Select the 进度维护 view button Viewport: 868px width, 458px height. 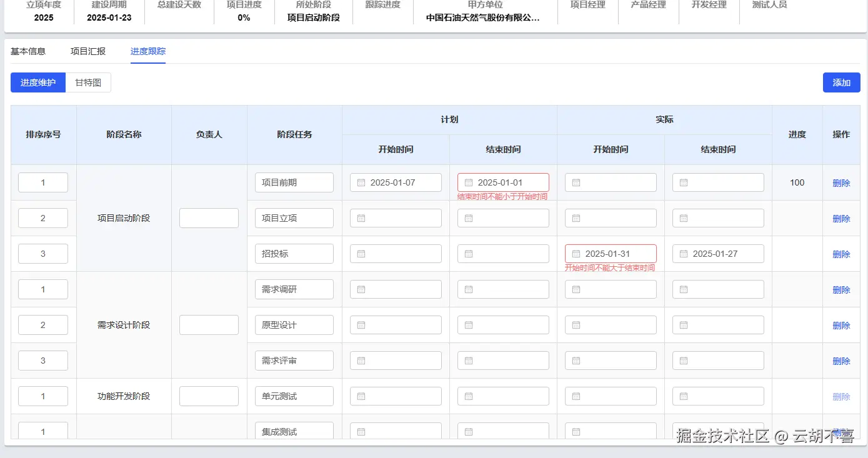click(x=38, y=82)
